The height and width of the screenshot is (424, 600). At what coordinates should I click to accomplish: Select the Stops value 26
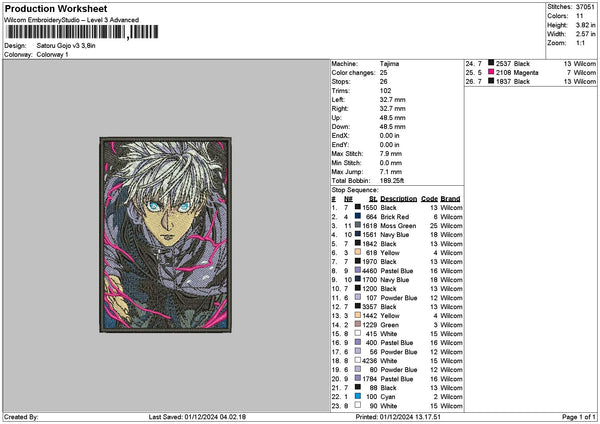pyautogui.click(x=383, y=82)
